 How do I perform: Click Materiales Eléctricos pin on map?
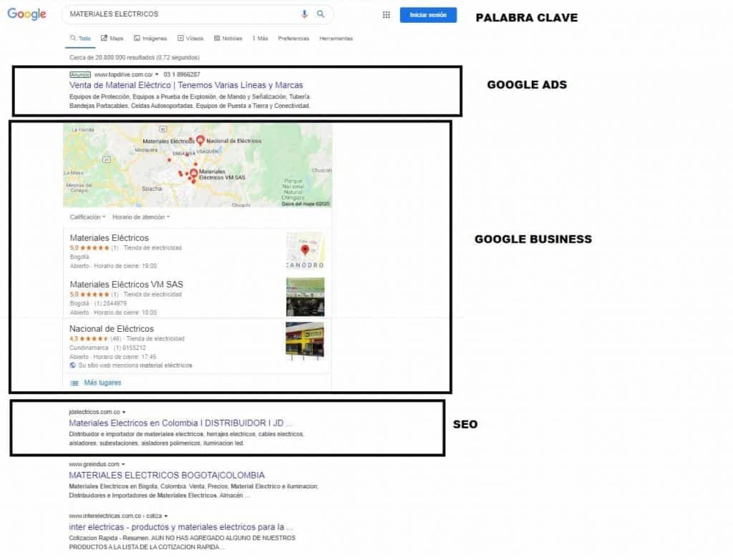(190, 139)
